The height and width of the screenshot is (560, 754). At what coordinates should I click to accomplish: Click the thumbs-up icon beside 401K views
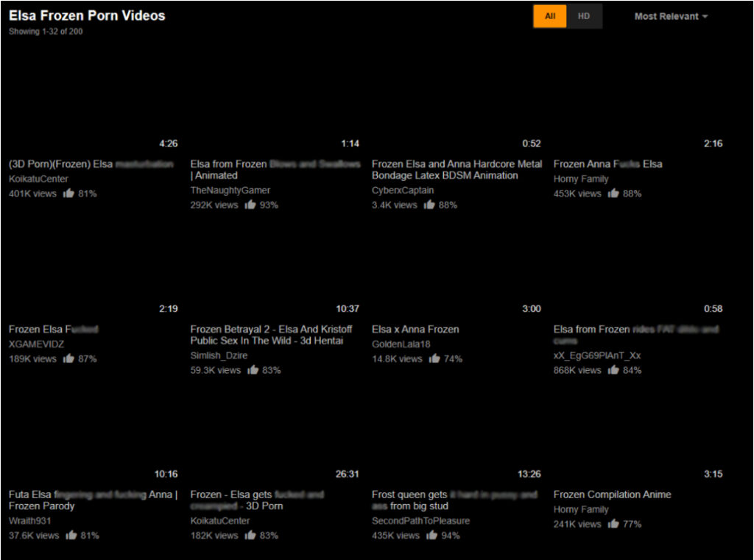68,194
